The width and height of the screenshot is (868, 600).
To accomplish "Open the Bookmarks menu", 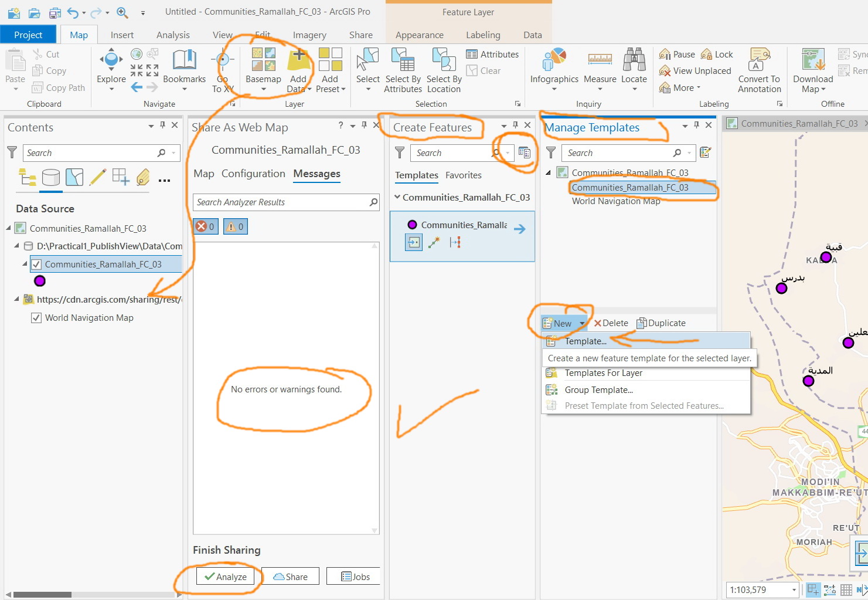I will pos(185,70).
